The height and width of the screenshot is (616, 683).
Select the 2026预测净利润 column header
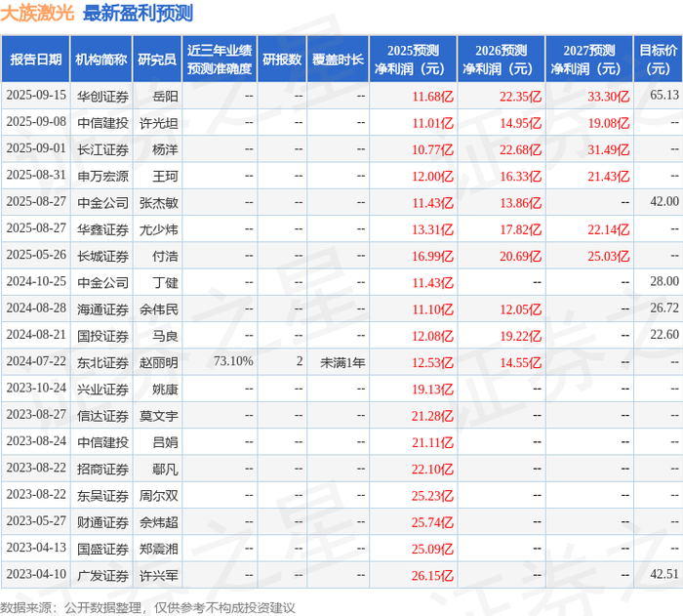click(x=501, y=60)
